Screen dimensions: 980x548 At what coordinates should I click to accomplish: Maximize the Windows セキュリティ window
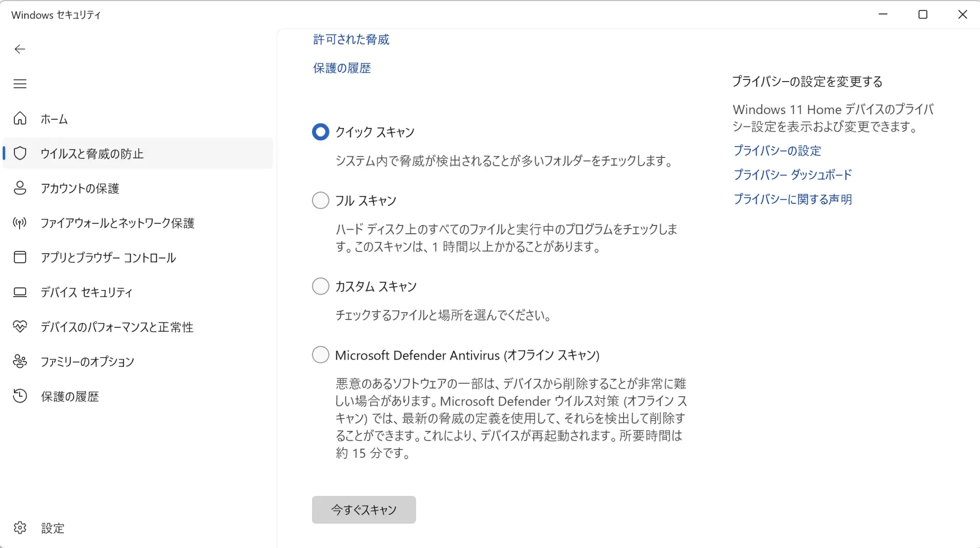click(923, 14)
